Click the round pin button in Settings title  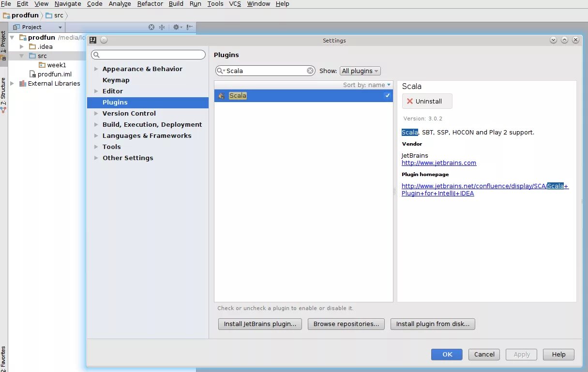click(104, 40)
